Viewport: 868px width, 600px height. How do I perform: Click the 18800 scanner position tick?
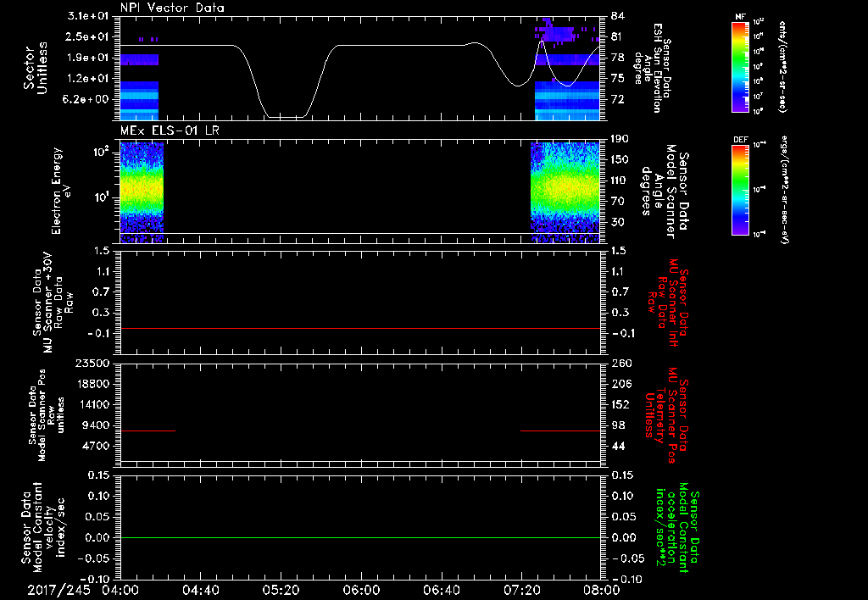tap(92, 384)
